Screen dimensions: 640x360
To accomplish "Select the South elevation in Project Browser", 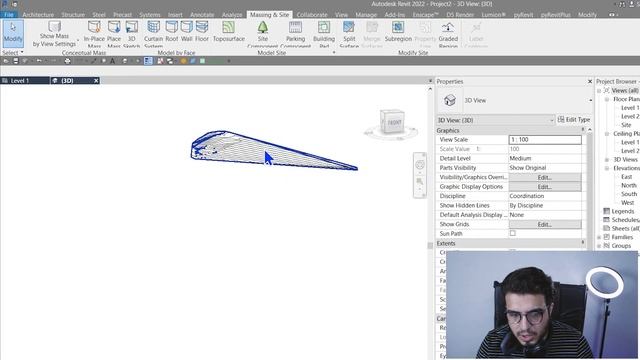I will coord(629,194).
